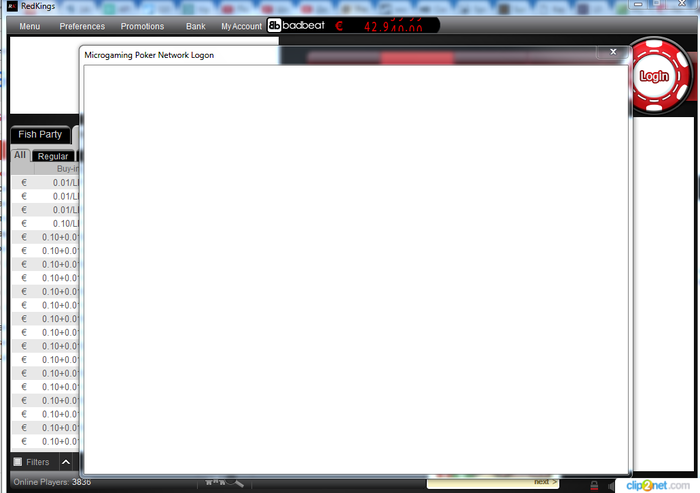Toggle the Filters checkbox

[x=17, y=462]
